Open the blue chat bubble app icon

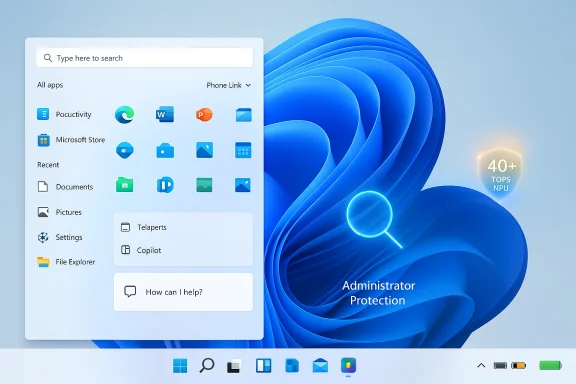tap(125, 150)
